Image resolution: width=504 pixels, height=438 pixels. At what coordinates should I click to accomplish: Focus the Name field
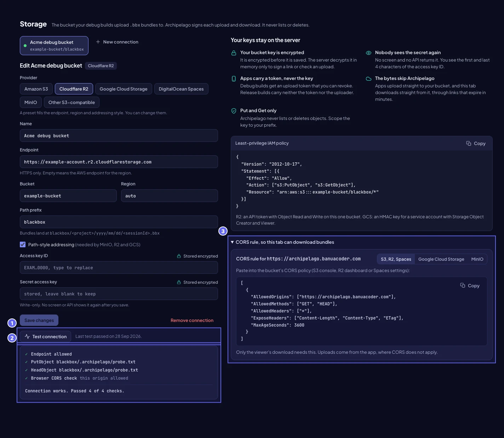119,136
